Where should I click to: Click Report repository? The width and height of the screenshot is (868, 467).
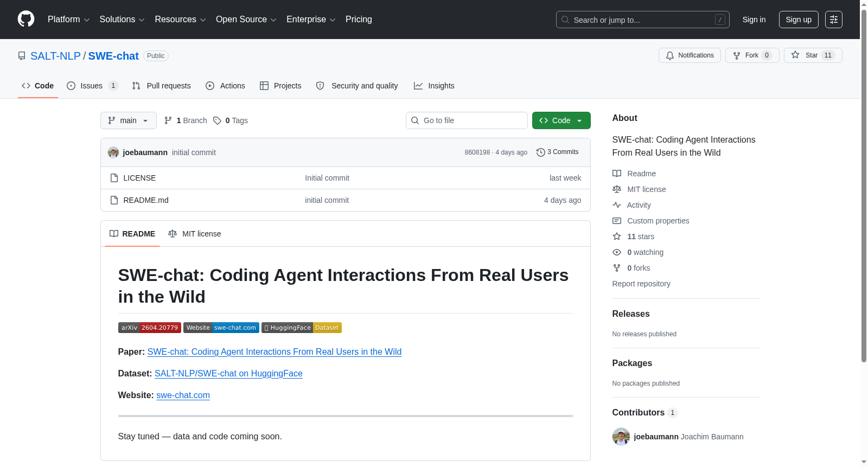click(x=641, y=284)
